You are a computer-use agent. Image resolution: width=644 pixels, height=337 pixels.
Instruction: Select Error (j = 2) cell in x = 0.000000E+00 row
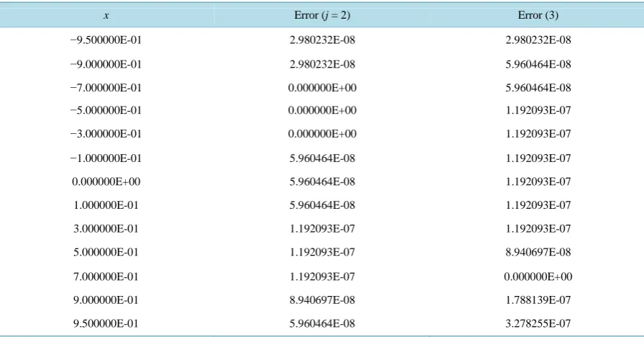click(x=322, y=181)
